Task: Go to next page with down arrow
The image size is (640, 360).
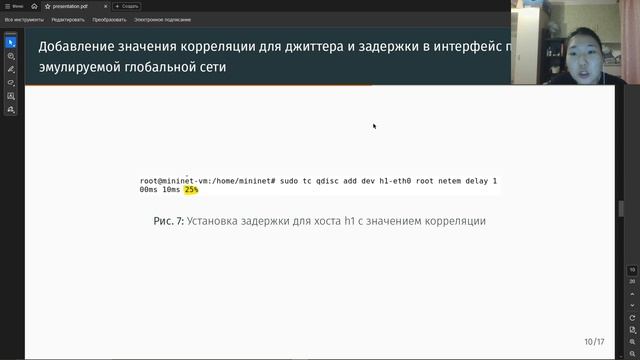Action: 632,305
